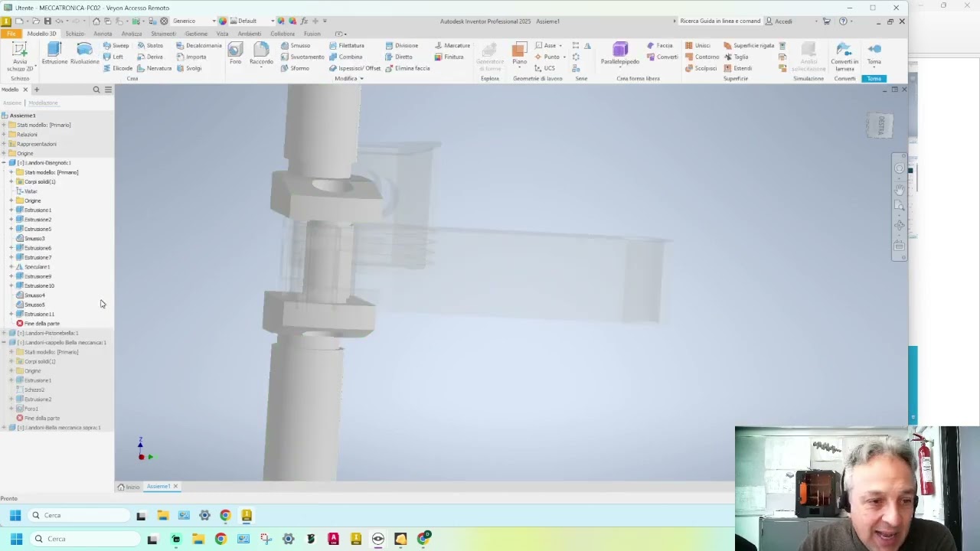Select the Foro tool

point(235,54)
